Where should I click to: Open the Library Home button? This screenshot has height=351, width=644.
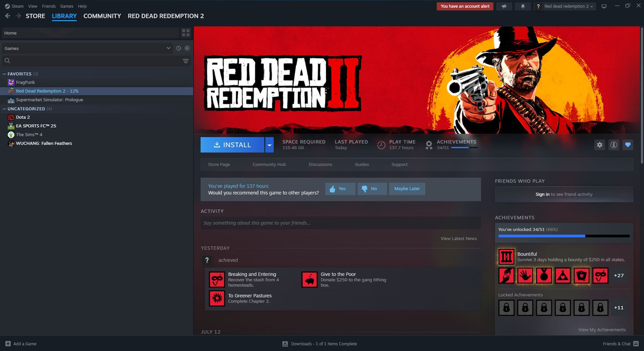tap(91, 33)
